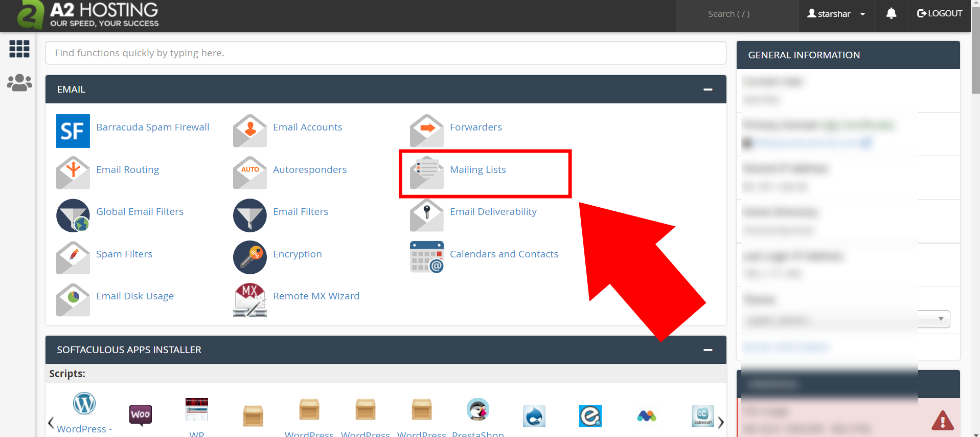This screenshot has width=980, height=437.
Task: Click the Calendars and Contacts calendar icon
Action: 427,257
